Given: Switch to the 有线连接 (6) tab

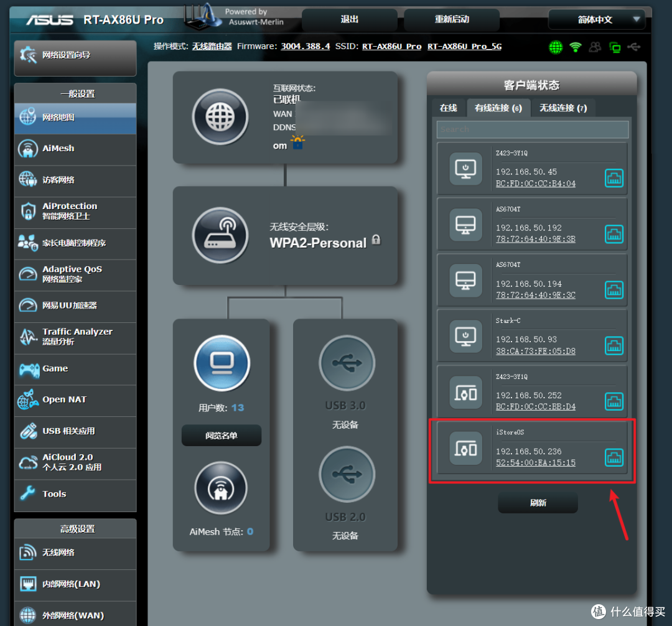Looking at the screenshot, I should pos(498,108).
